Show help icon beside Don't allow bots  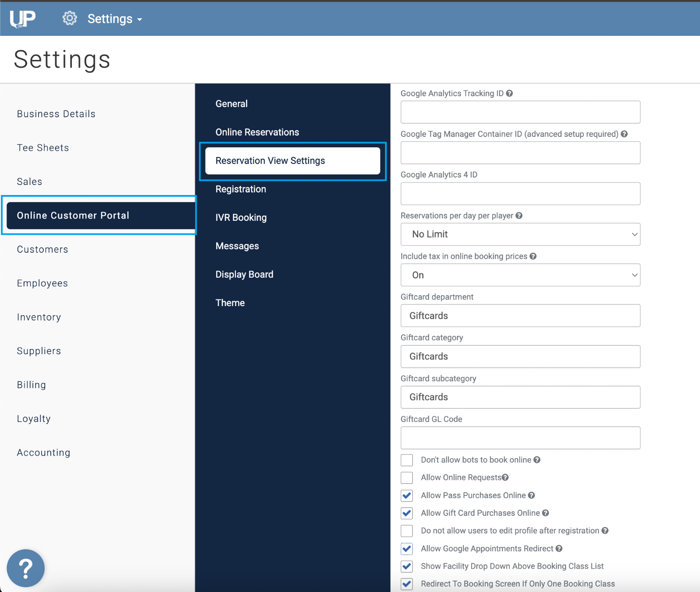pyautogui.click(x=537, y=460)
